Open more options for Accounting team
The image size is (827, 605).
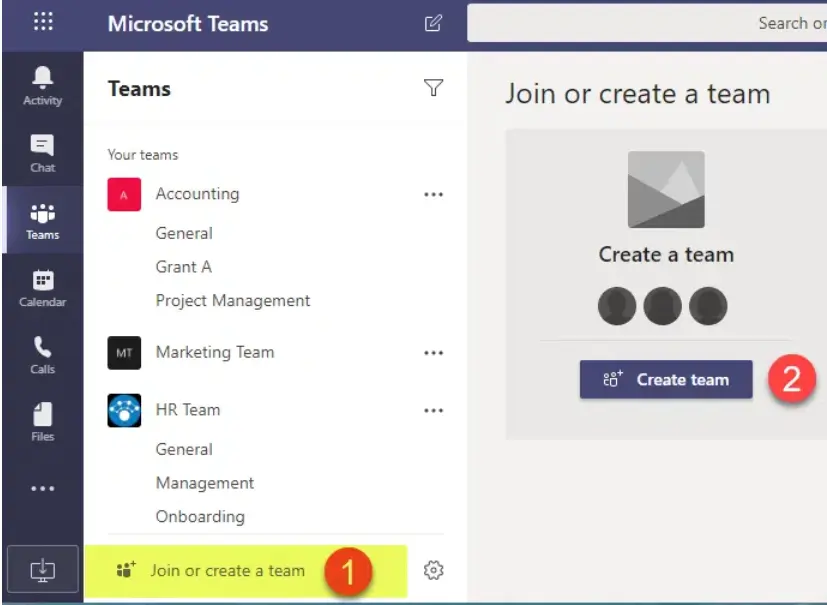tap(433, 195)
